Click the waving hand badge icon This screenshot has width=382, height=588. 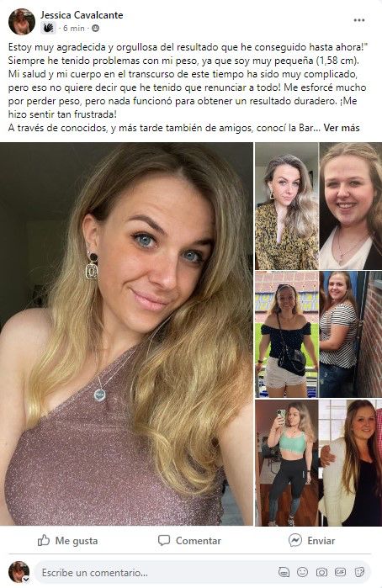click(48, 28)
